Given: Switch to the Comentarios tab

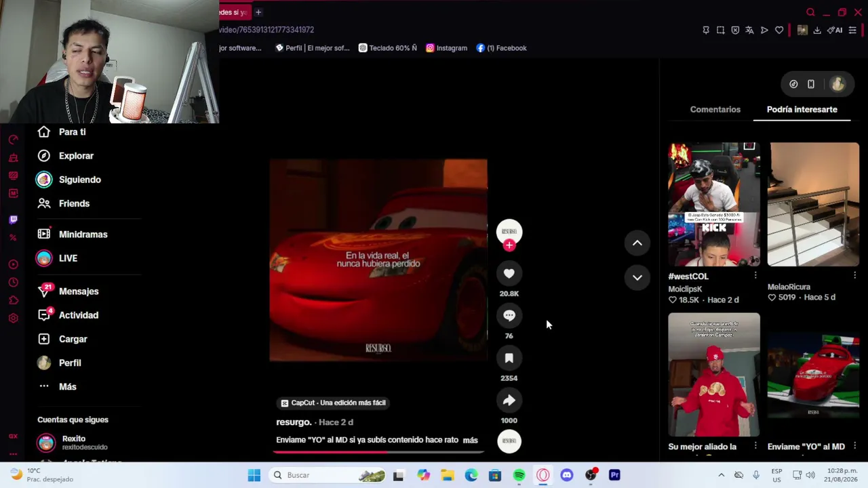Looking at the screenshot, I should 715,109.
